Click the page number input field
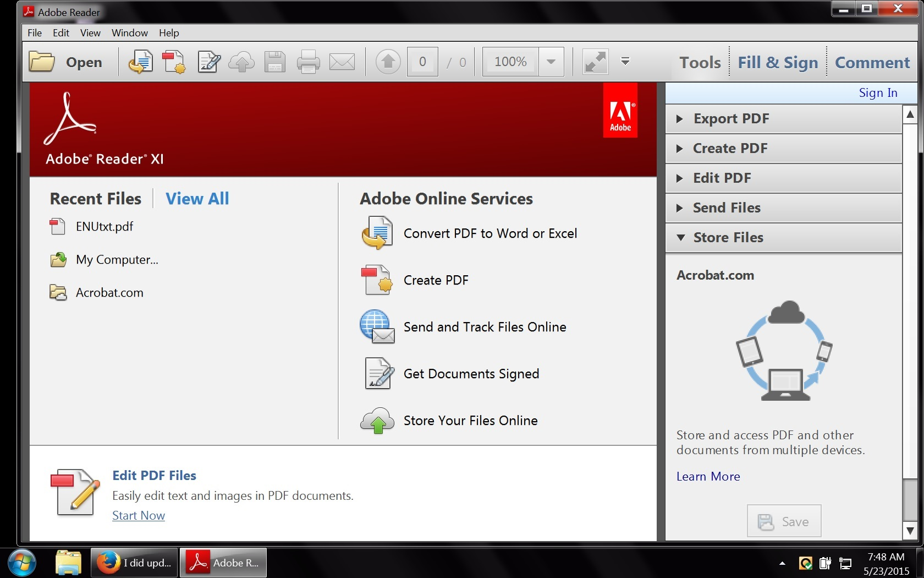924x578 pixels. pos(422,62)
